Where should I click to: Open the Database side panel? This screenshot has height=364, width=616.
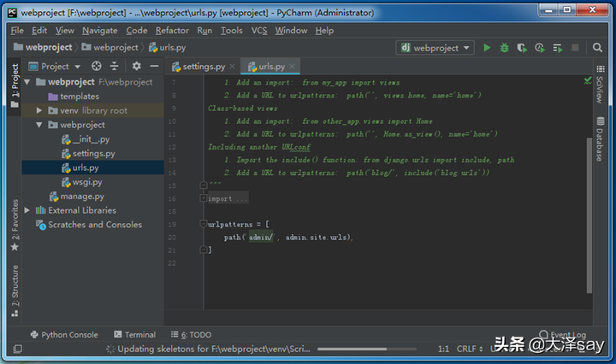coord(600,139)
